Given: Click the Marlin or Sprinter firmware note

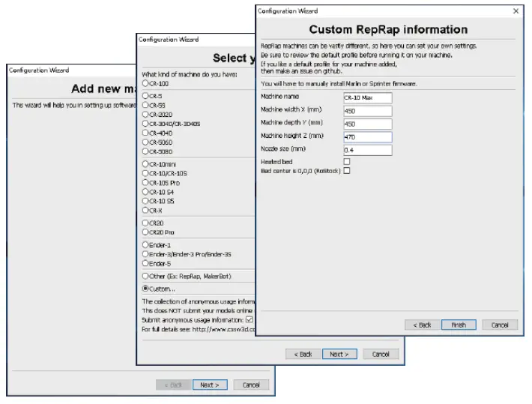Looking at the screenshot, I should click(339, 83).
